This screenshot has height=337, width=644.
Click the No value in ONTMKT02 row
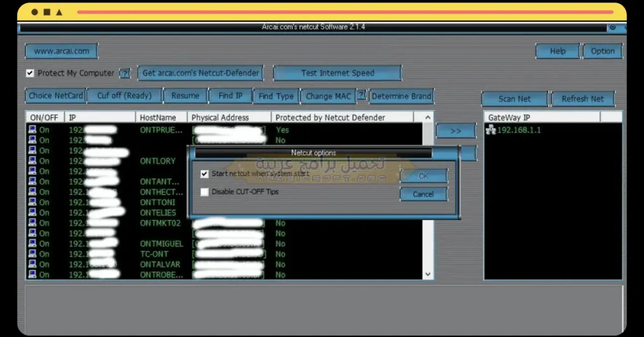coord(280,223)
